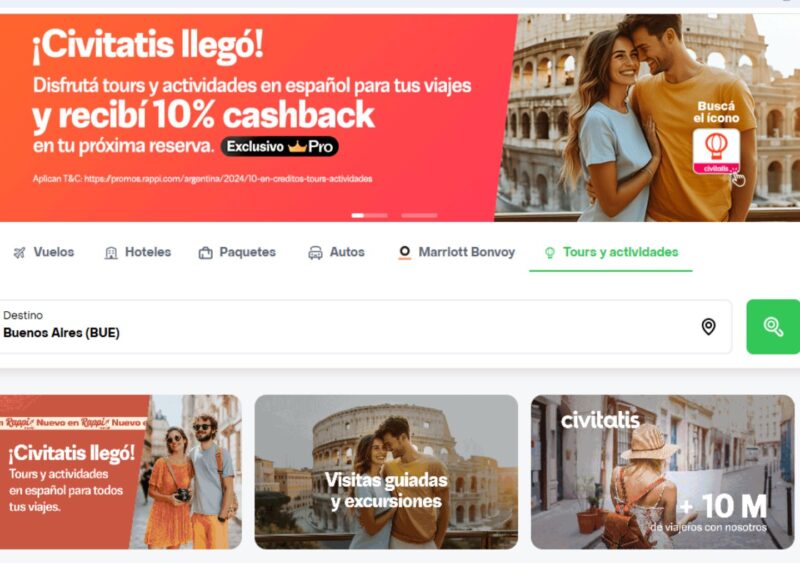
Task: Open the civitatis +10 M viajeros card
Action: pos(663,472)
